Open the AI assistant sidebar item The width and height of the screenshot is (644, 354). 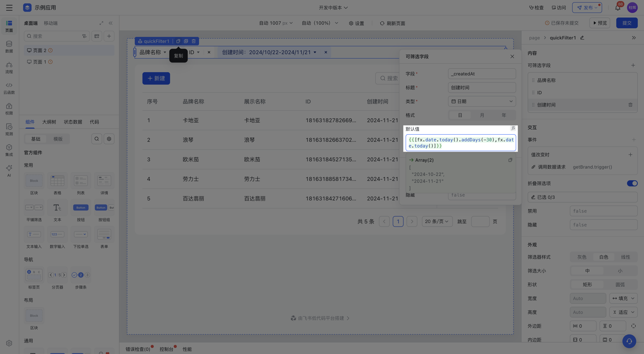click(9, 171)
